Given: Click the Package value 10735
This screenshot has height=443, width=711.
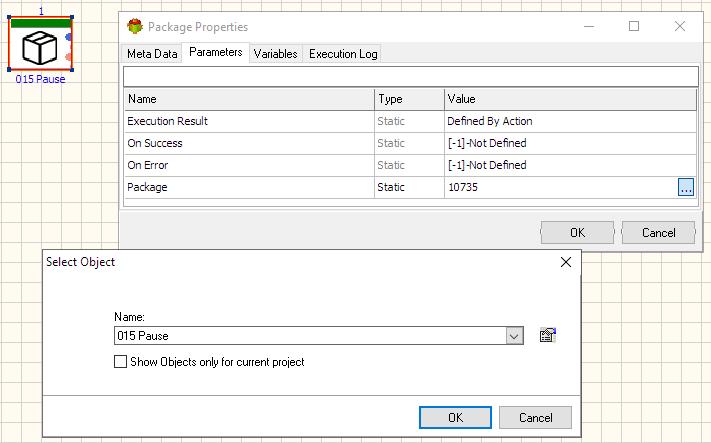Looking at the screenshot, I should click(463, 187).
